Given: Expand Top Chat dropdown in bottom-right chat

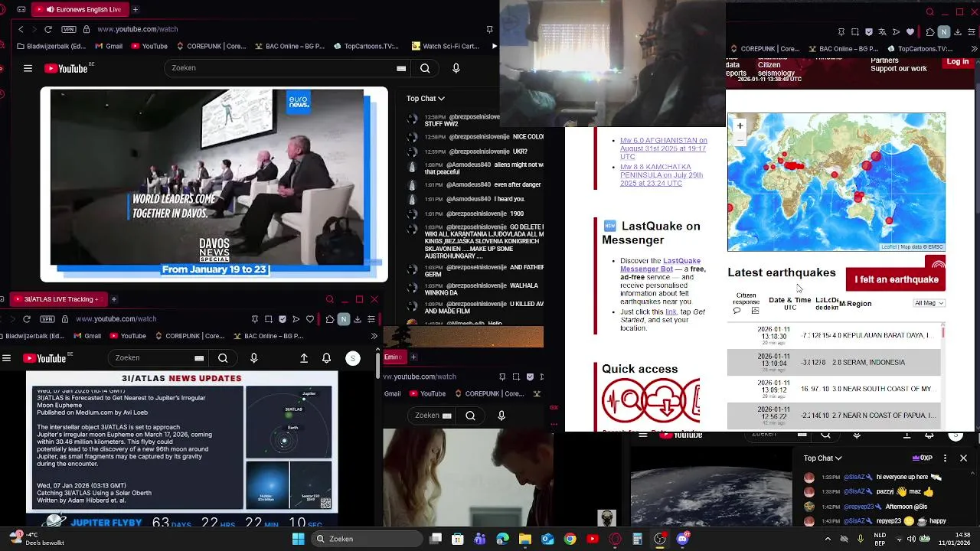Looking at the screenshot, I should tap(822, 458).
